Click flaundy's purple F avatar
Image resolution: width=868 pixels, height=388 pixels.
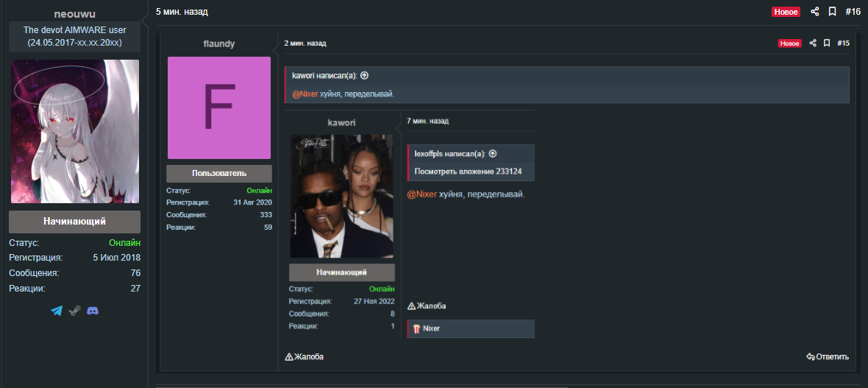coord(219,108)
